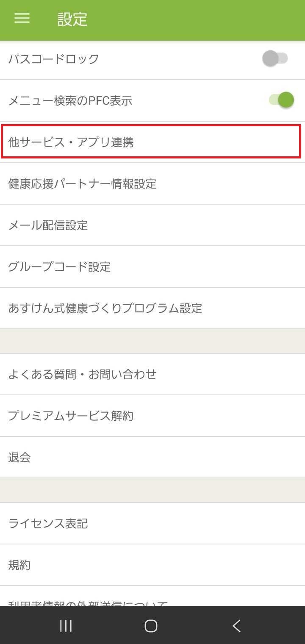Viewport: 305px width, 644px height.
Task: Enable the パスコードロック toggle
Action: pyautogui.click(x=275, y=58)
